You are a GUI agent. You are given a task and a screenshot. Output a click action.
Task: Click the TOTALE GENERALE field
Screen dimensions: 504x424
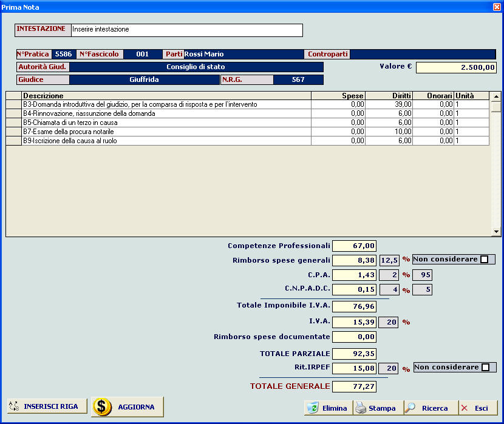[x=354, y=386]
